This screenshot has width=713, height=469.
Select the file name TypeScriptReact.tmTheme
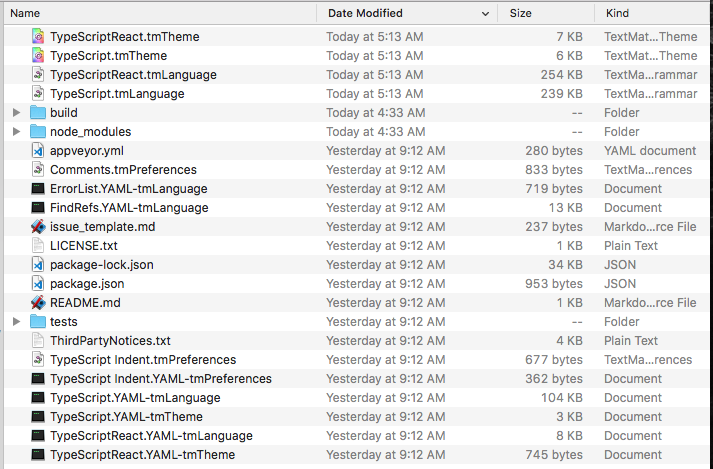click(125, 37)
